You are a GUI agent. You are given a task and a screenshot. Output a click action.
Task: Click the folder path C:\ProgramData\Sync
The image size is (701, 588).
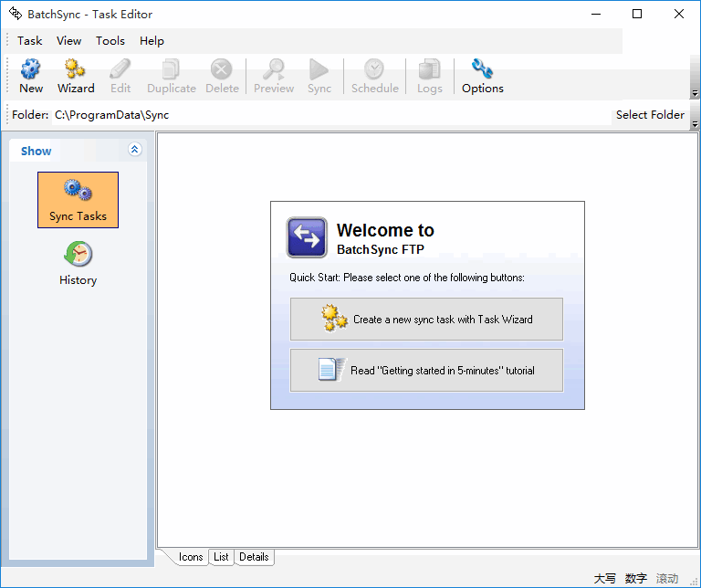111,115
